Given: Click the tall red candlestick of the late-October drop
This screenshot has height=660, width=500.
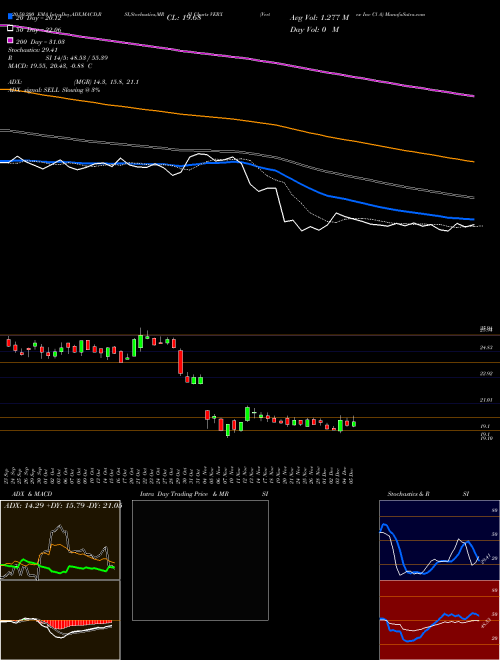Looking at the screenshot, I should coord(181,362).
